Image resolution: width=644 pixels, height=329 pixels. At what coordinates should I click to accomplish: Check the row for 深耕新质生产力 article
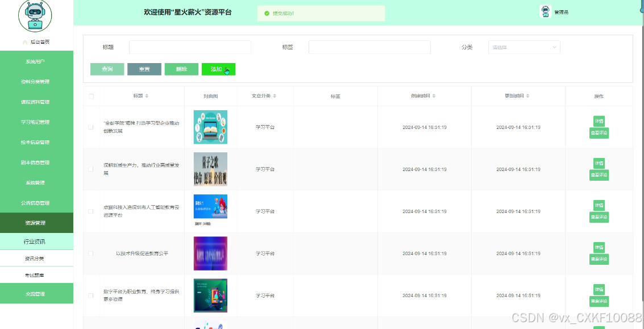pyautogui.click(x=91, y=169)
